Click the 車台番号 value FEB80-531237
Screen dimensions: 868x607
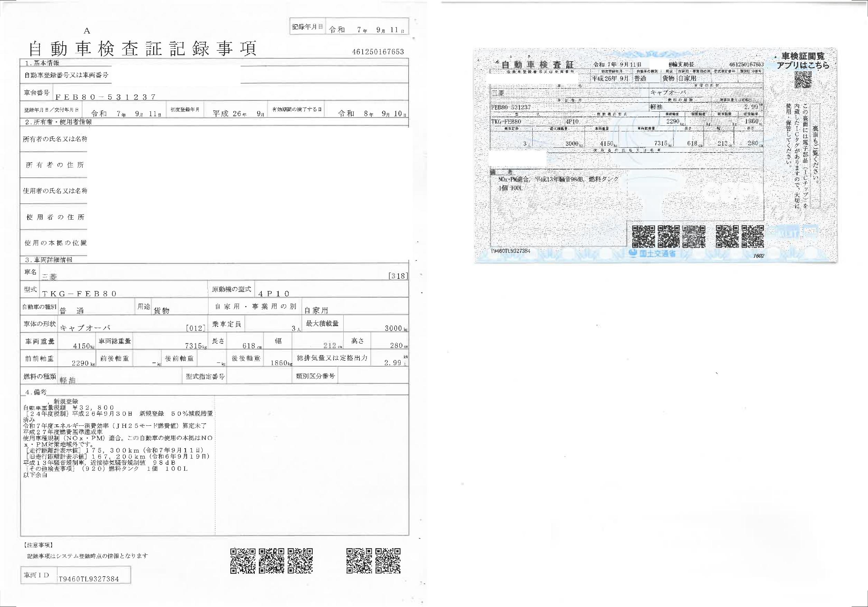pos(105,97)
